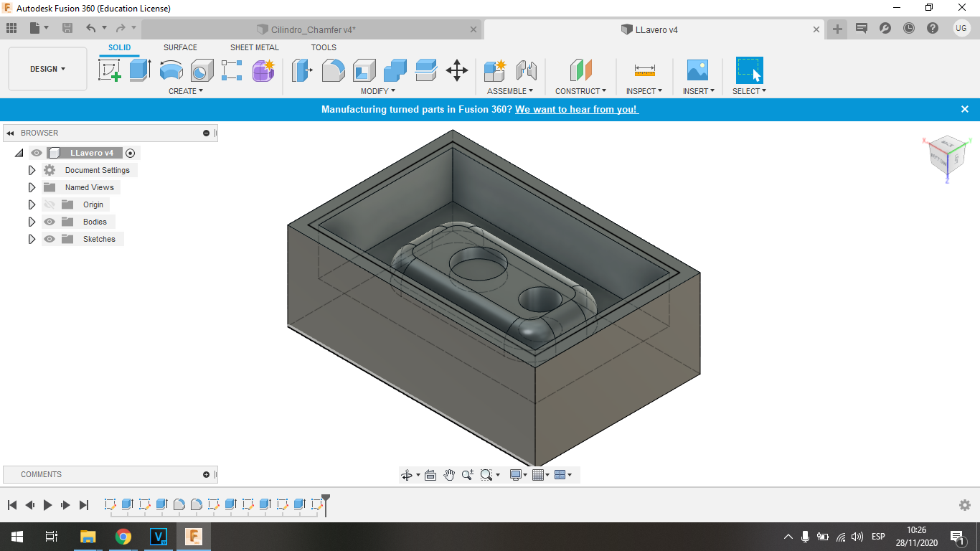This screenshot has height=551, width=980.
Task: Play the timeline history
Action: coord(47,505)
